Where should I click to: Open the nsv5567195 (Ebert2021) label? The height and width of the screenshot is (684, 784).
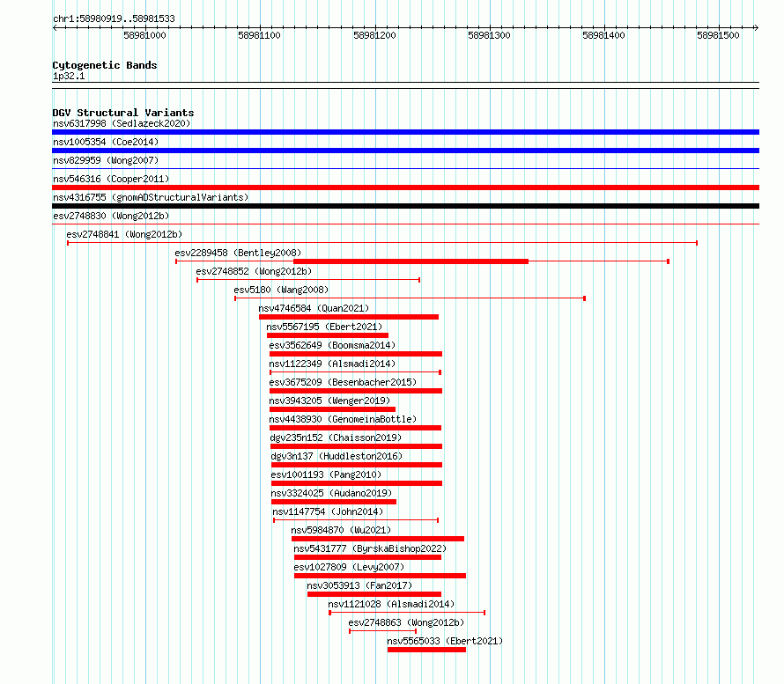tap(324, 327)
